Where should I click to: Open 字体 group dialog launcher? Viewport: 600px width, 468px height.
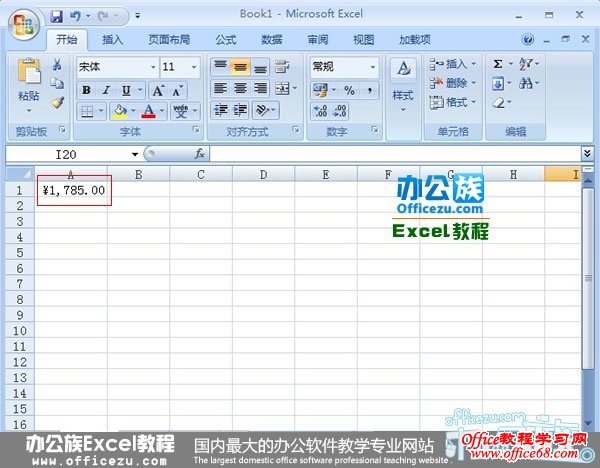coord(196,130)
